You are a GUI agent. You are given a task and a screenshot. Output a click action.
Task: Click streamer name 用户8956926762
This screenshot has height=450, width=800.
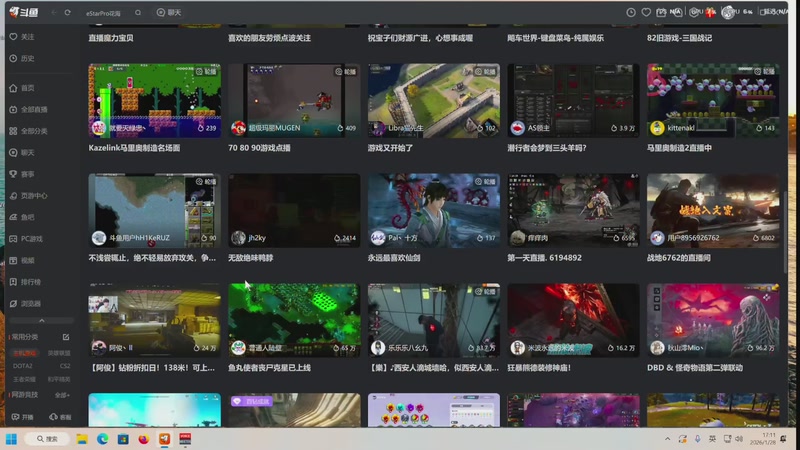point(693,238)
